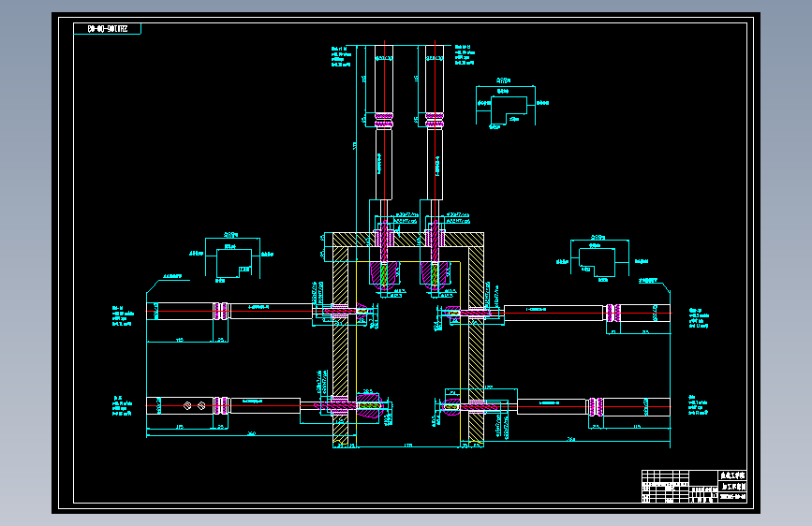Click the annotation text block beside the left vertical spindle
Screen dimensions: 812x526
[x=341, y=57]
